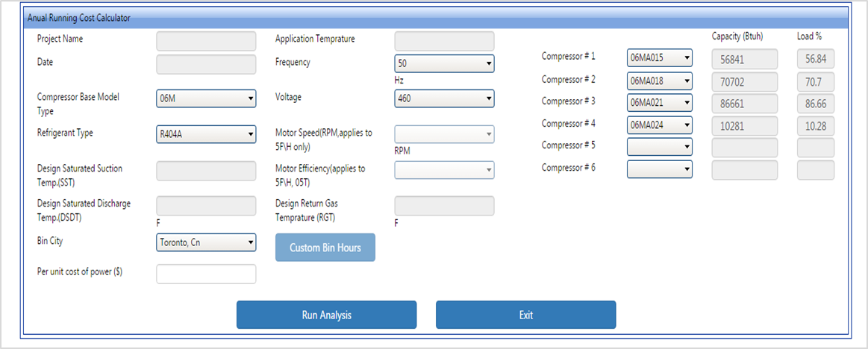Click the Design Saturated Discharge Temp field
This screenshot has width=868, height=349.
tap(206, 206)
